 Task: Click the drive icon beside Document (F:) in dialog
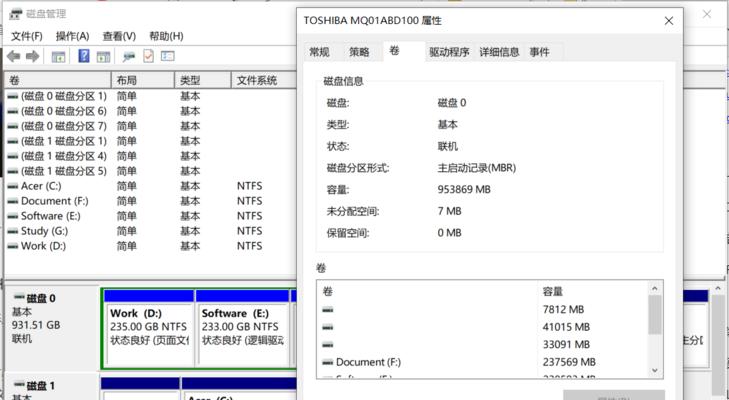[x=328, y=362]
